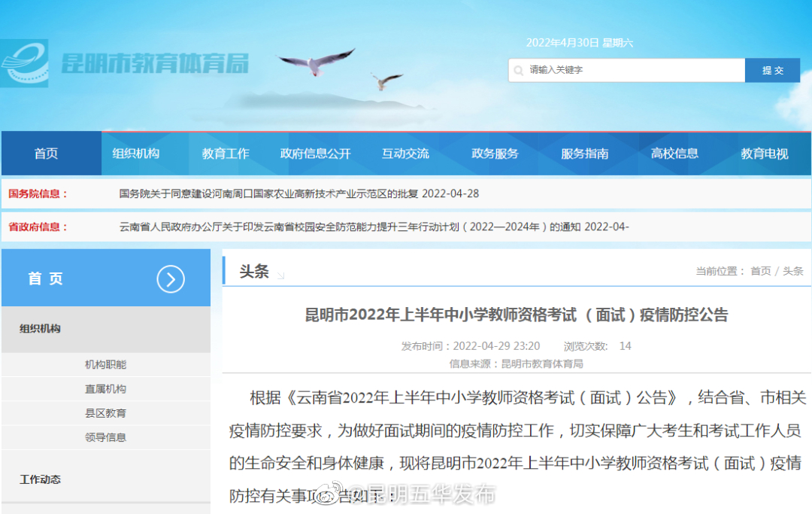
Task: Click the circular arrow icon beside 首页
Action: click(171, 278)
